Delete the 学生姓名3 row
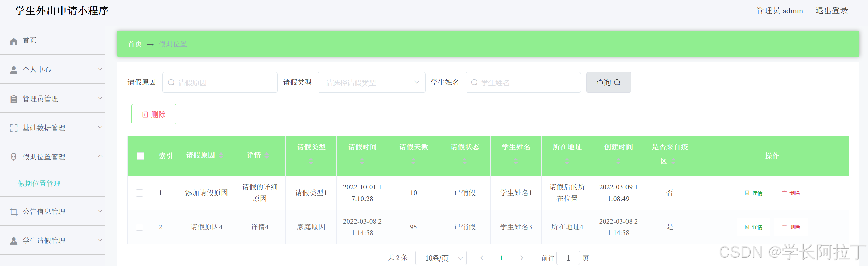Image resolution: width=868 pixels, height=266 pixels. pos(791,227)
